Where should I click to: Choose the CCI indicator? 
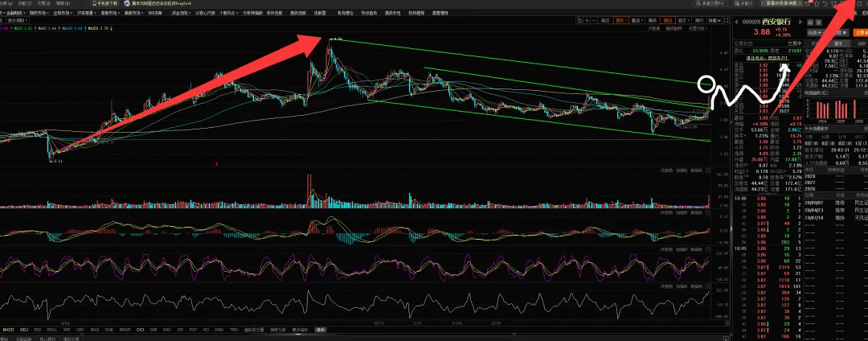click(140, 330)
